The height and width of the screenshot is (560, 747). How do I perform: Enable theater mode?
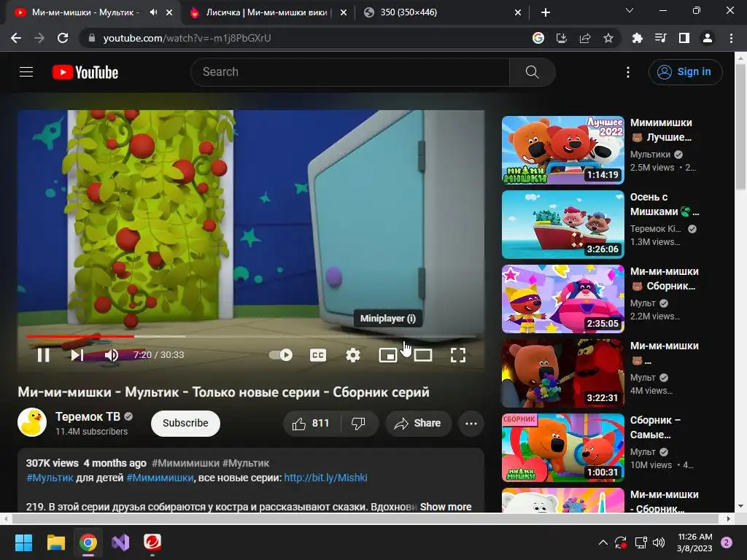(x=423, y=355)
